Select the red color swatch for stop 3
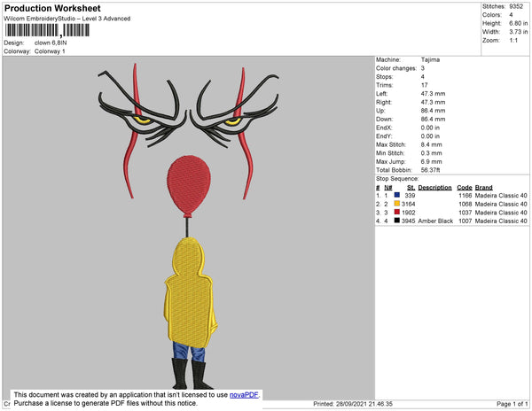Viewport: 532px width, 411px height. pos(397,212)
